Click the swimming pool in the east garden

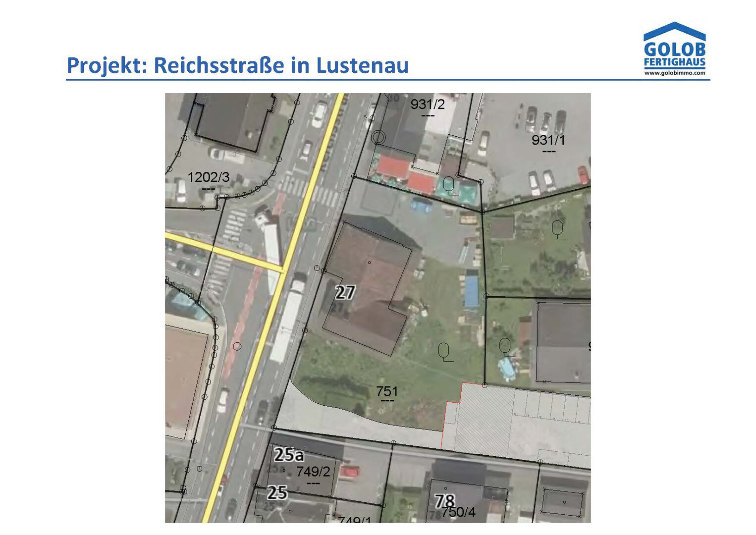506,369
